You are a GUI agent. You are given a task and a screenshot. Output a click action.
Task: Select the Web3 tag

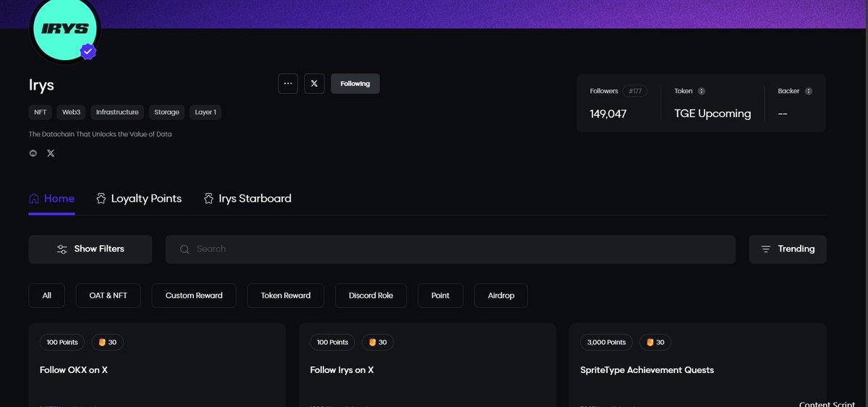click(71, 112)
